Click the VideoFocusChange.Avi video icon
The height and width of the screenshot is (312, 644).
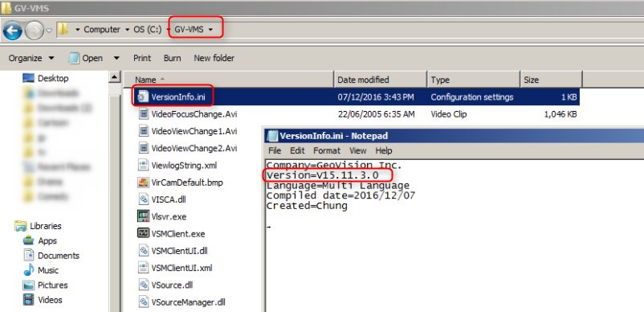(x=143, y=114)
